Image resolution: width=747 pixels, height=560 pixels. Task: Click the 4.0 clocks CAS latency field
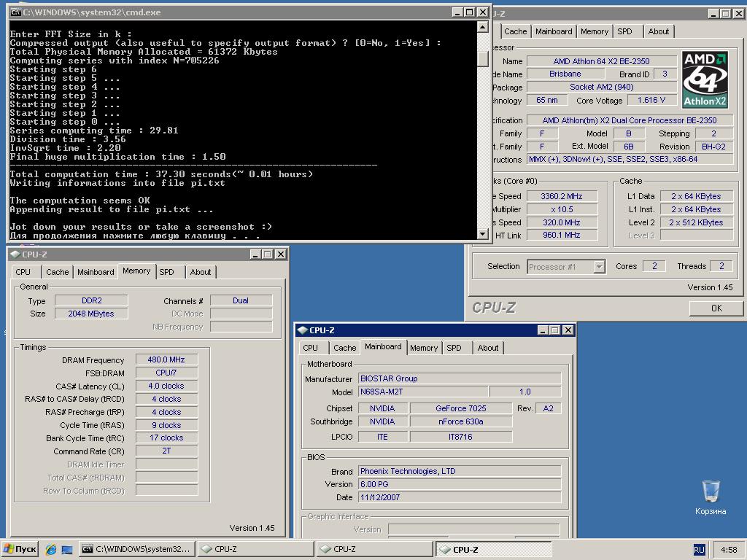(x=166, y=386)
